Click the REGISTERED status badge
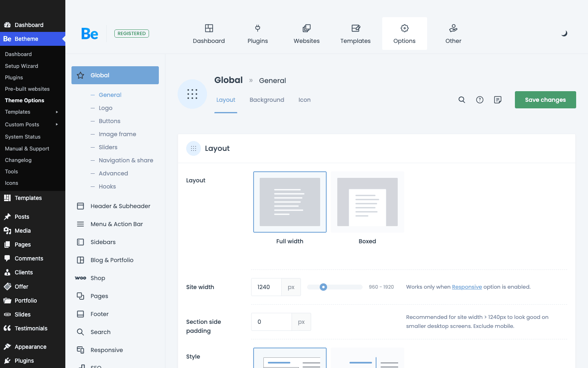This screenshot has width=588, height=368. click(131, 34)
